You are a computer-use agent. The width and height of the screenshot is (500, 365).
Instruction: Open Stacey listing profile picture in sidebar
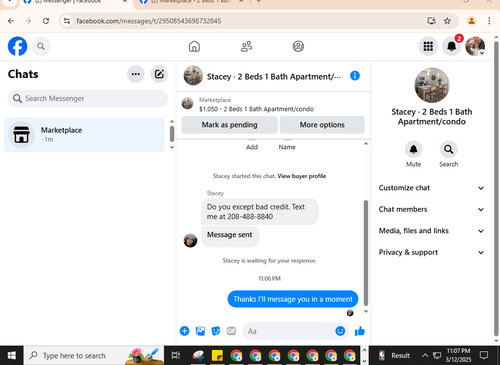tap(432, 85)
